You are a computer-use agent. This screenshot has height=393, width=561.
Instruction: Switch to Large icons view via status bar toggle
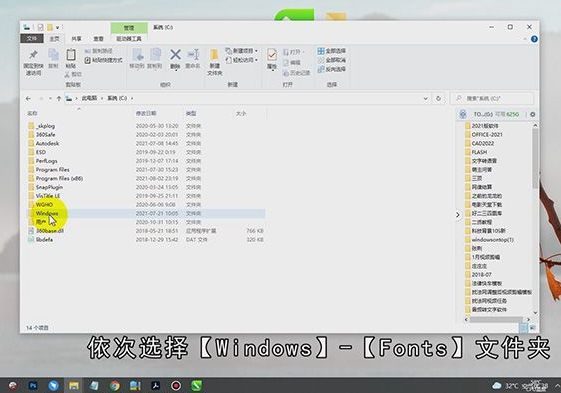(x=532, y=328)
